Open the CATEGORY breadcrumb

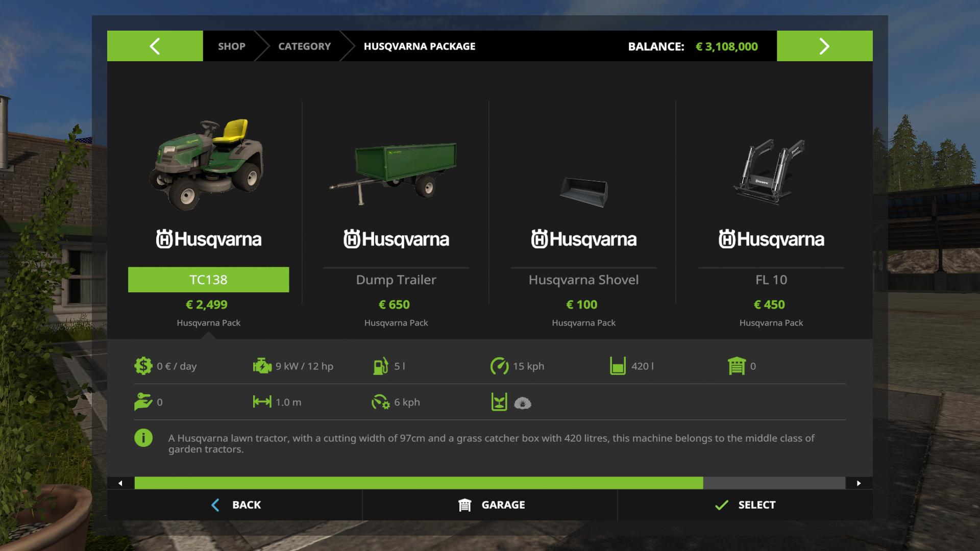coord(304,46)
